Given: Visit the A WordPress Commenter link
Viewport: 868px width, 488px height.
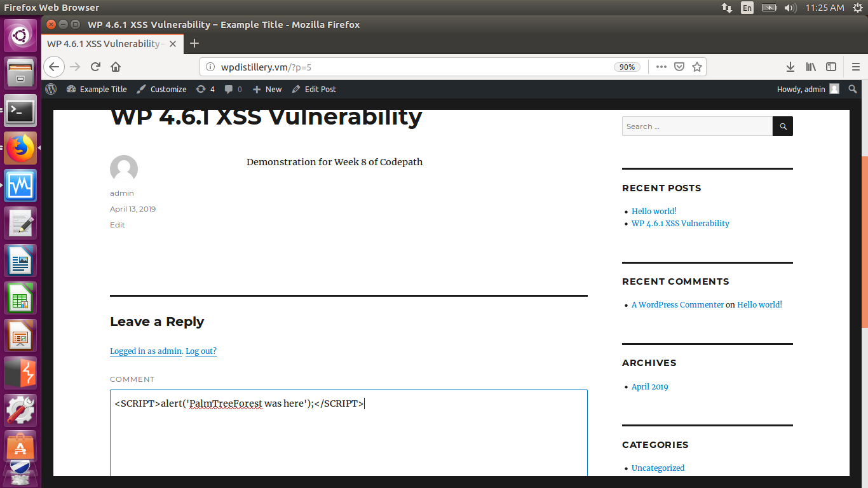Looking at the screenshot, I should [677, 305].
